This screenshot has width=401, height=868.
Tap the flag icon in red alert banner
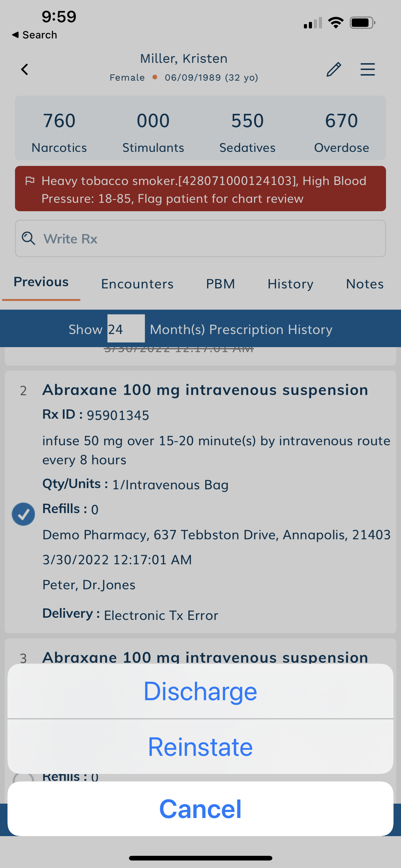coord(30,181)
